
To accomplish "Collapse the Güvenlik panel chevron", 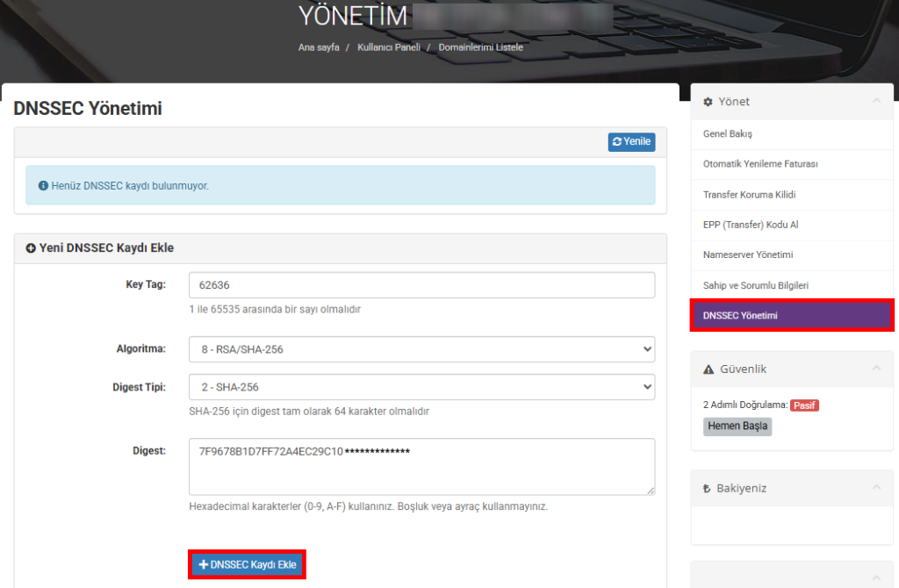I will pyautogui.click(x=876, y=369).
